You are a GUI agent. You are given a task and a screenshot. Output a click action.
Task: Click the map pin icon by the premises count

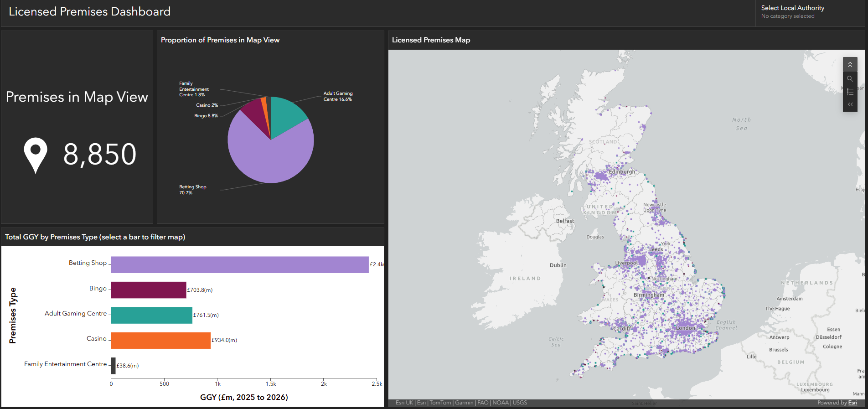pyautogui.click(x=36, y=155)
